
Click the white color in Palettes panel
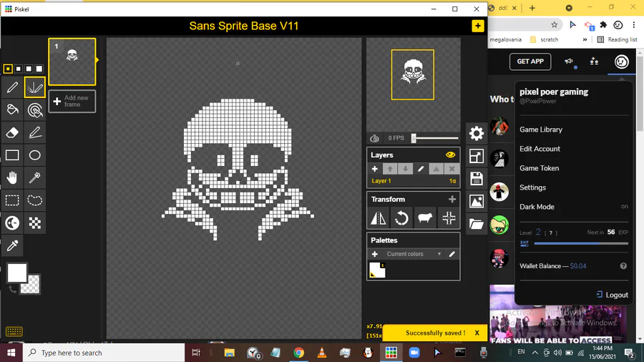[x=377, y=270]
